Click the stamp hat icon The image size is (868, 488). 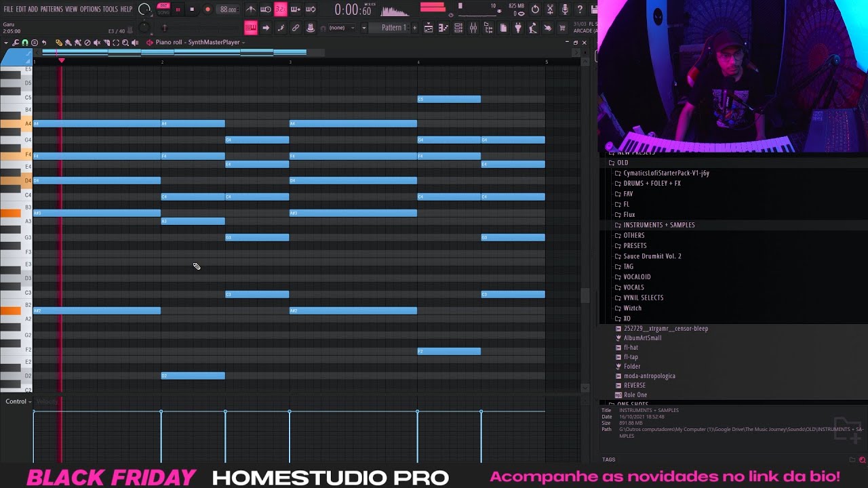coord(310,28)
